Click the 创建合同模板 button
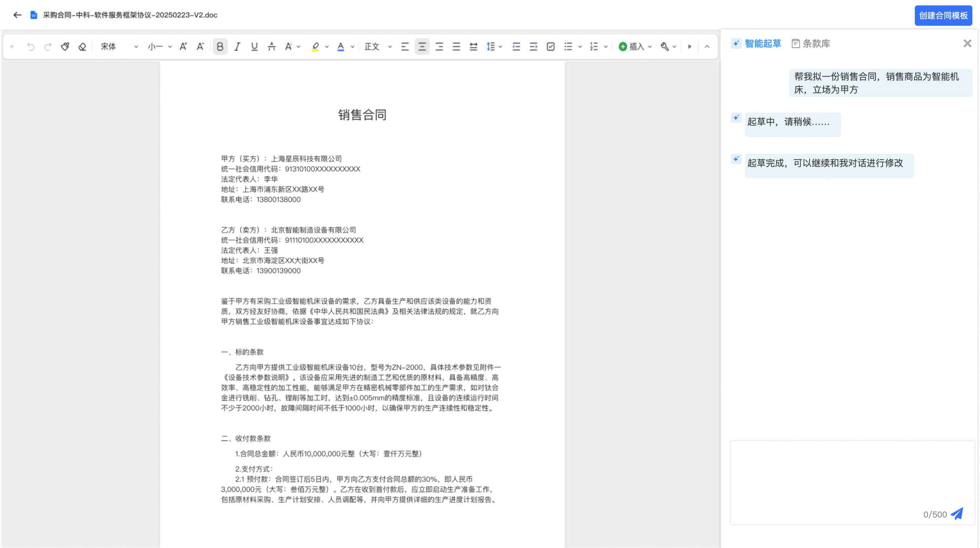This screenshot has width=980, height=548. 943,16
